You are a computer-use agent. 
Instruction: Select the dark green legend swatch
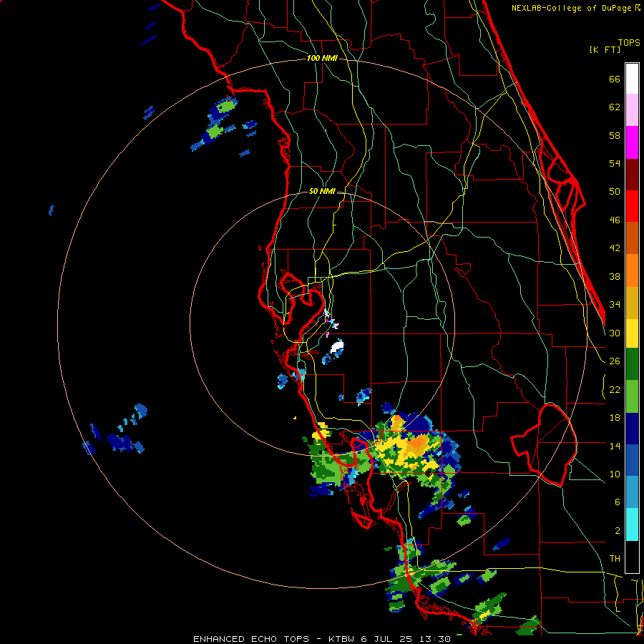pos(632,364)
